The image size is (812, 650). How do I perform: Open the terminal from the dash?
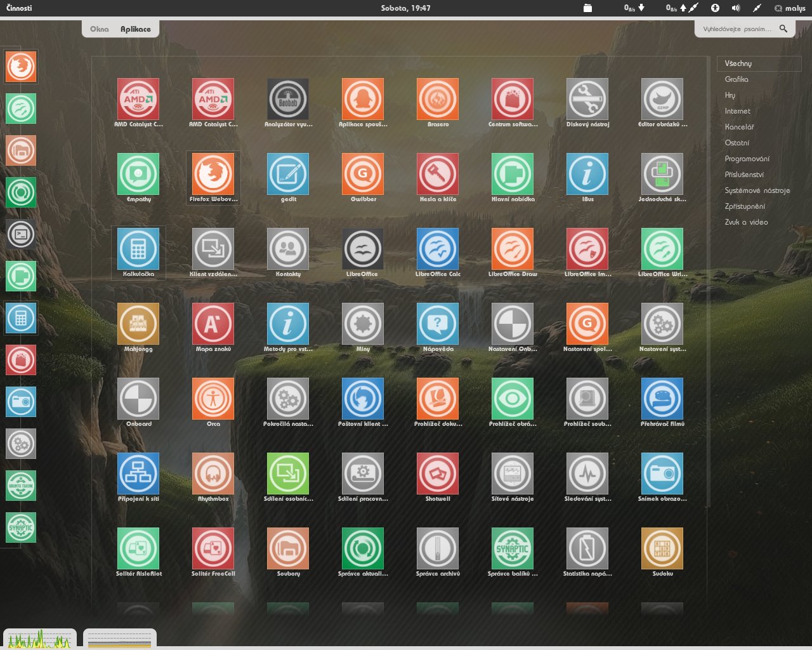pos(21,234)
